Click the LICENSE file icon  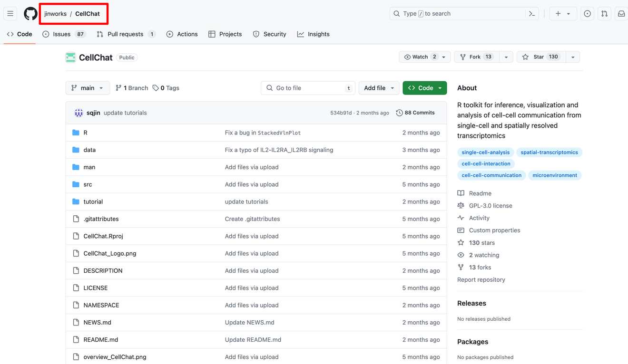(76, 288)
